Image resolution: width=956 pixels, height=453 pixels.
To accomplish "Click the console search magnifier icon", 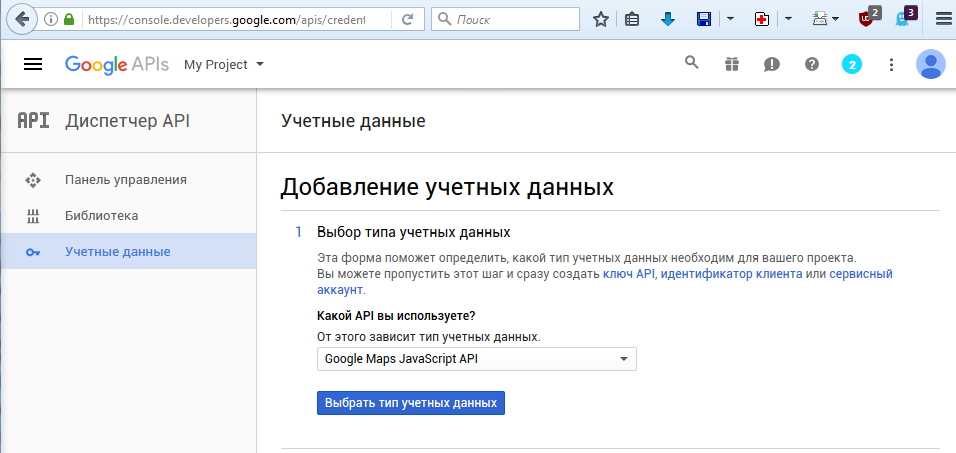I will pyautogui.click(x=691, y=62).
